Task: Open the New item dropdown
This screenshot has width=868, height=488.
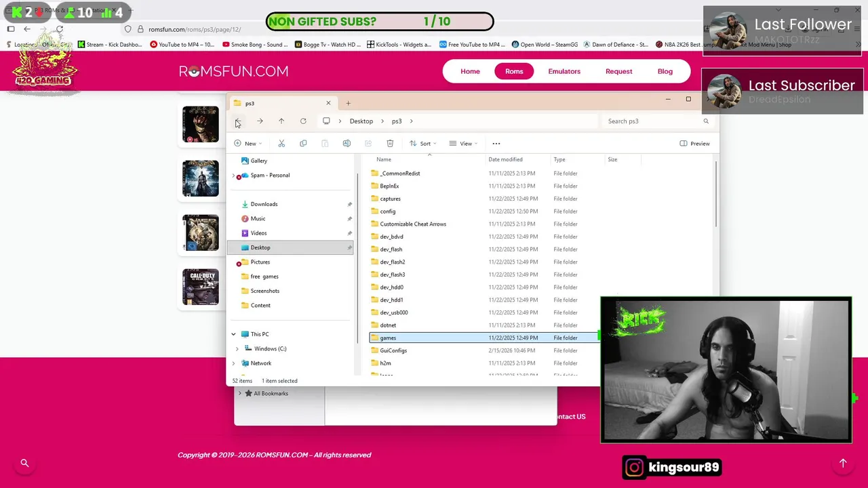Action: (248, 144)
